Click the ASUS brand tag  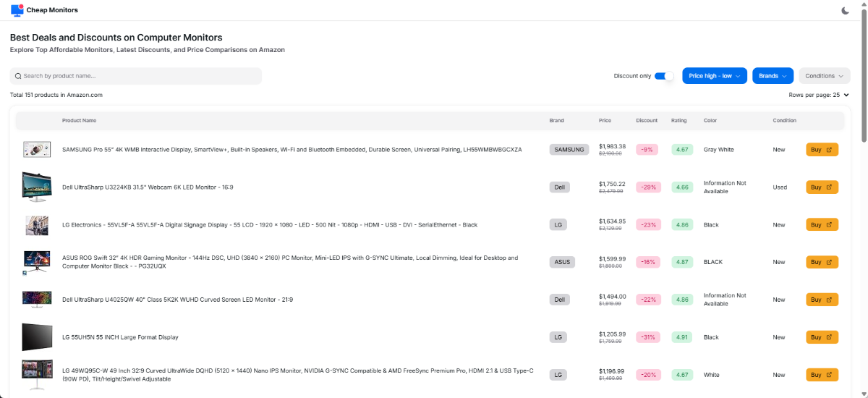(x=563, y=262)
